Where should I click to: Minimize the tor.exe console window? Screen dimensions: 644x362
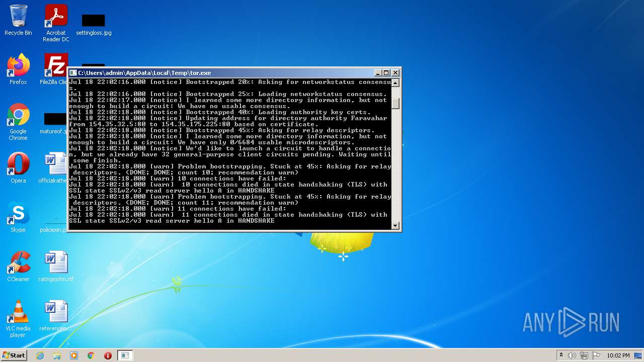378,73
